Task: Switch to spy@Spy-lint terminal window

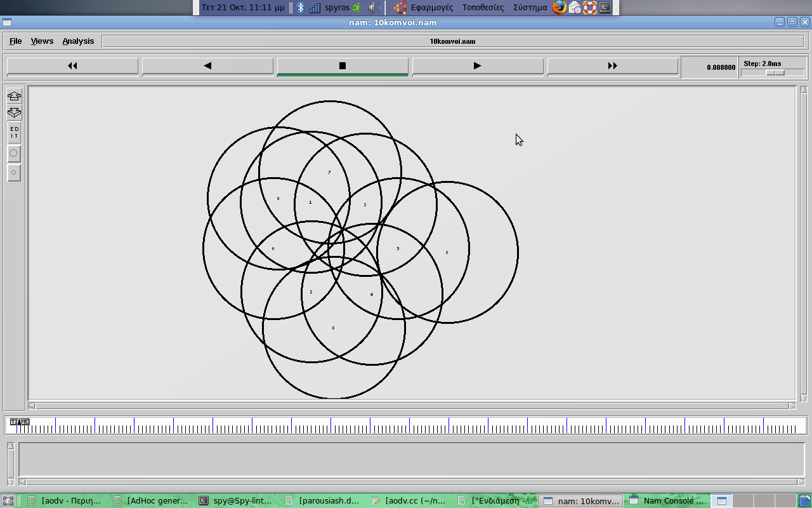Action: pyautogui.click(x=237, y=500)
